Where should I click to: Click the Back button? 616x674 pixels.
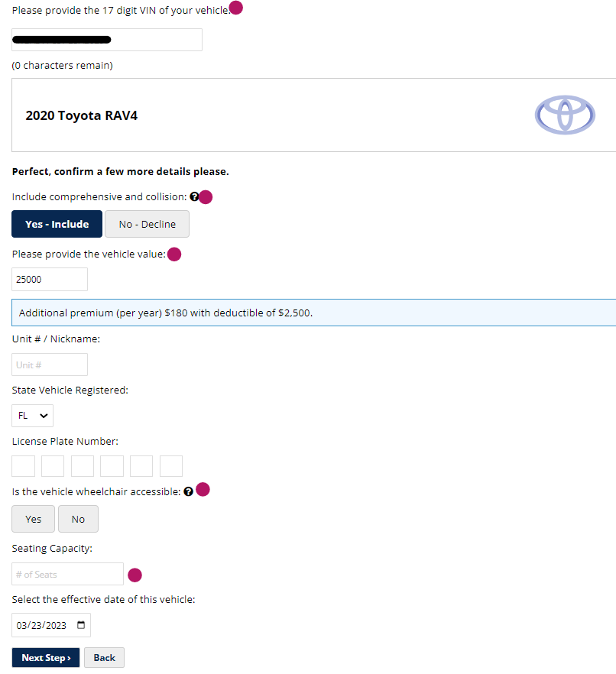pyautogui.click(x=104, y=657)
